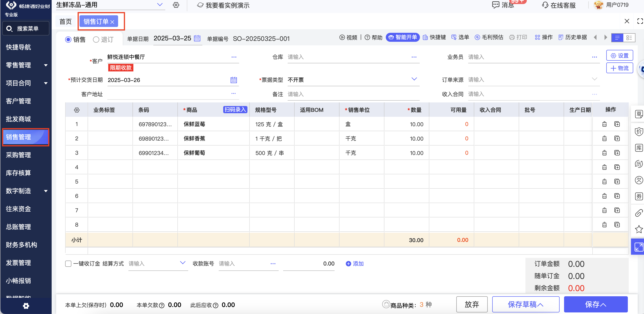Viewport: 644px width, 314px height.
Task: Open the 订单来源 dropdown
Action: tap(595, 79)
